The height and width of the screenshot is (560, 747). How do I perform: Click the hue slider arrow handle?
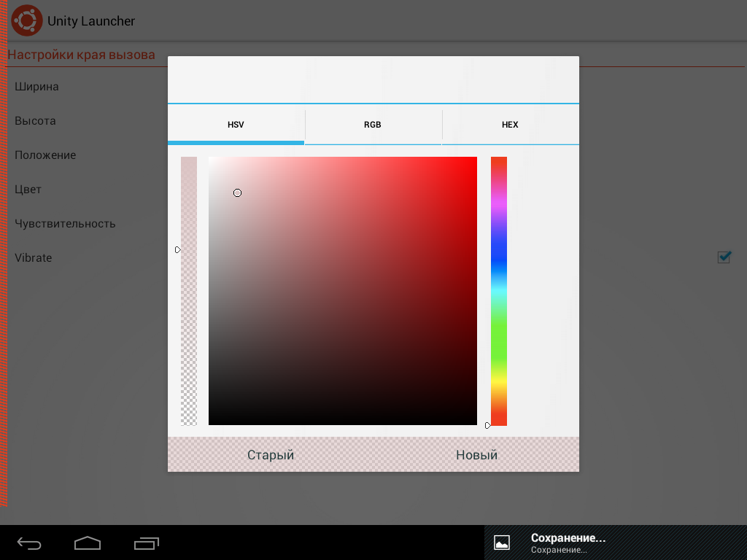[x=487, y=425]
